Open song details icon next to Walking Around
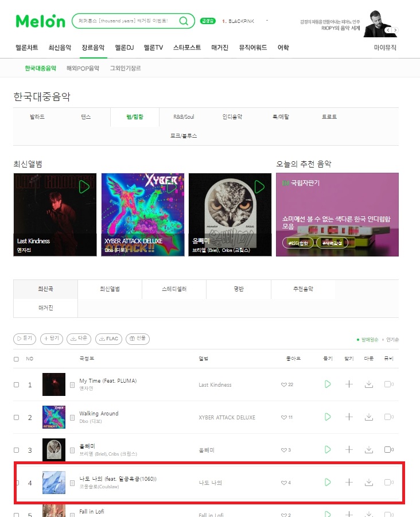Image resolution: width=420 pixels, height=517 pixels. coord(72,417)
